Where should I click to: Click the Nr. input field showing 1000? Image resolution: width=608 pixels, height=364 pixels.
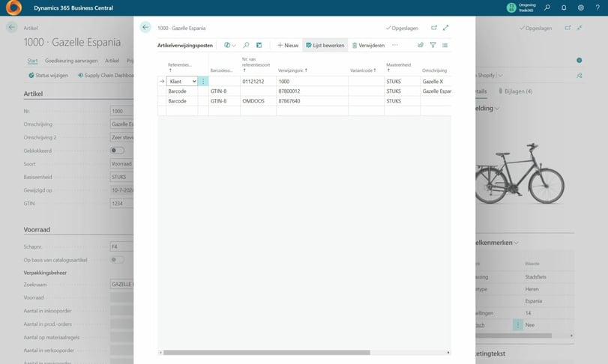point(121,111)
